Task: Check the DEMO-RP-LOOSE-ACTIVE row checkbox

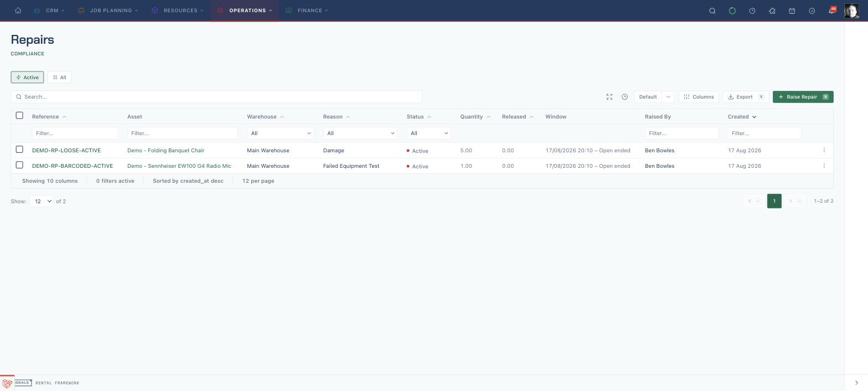Action: [19, 149]
